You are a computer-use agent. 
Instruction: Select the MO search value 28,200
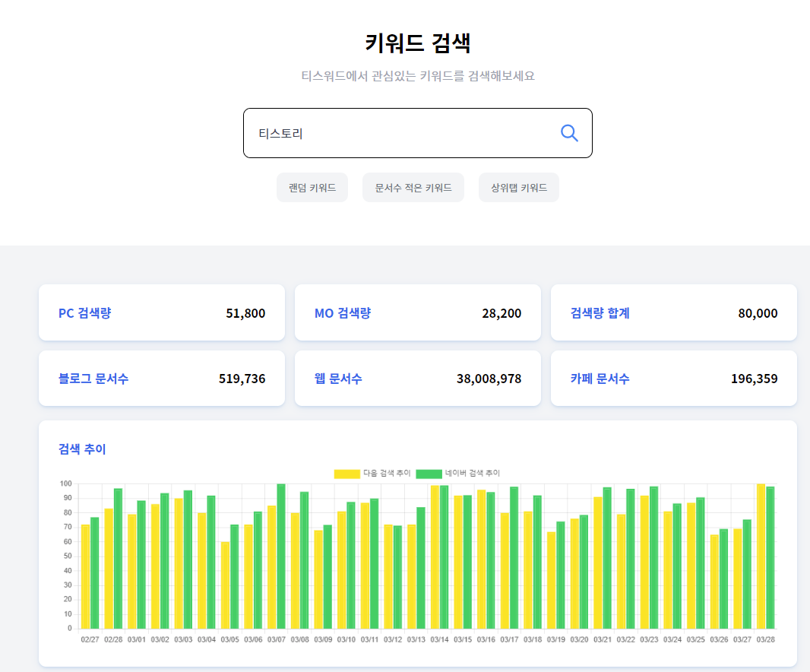(x=502, y=313)
